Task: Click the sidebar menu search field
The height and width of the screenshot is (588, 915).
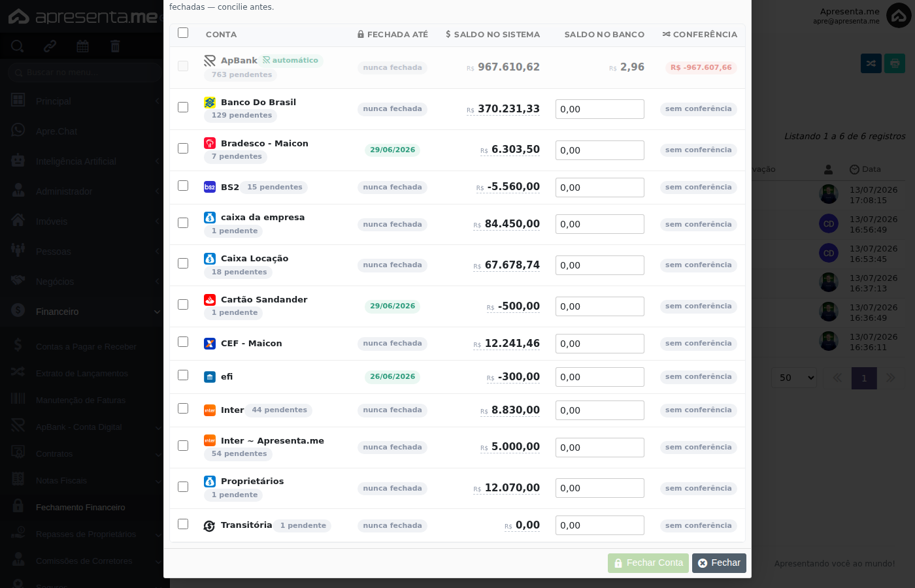Action: (x=85, y=73)
